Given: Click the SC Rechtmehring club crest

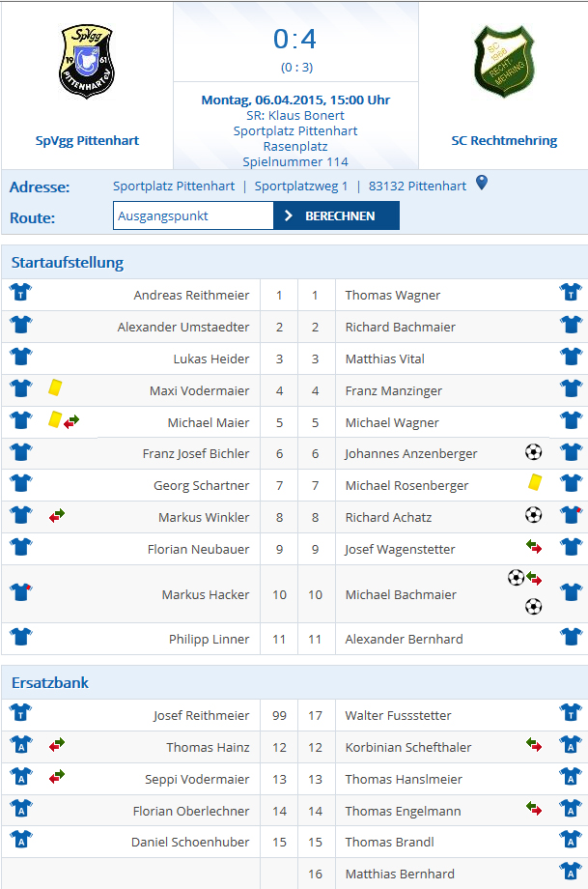Looking at the screenshot, I should (x=504, y=62).
